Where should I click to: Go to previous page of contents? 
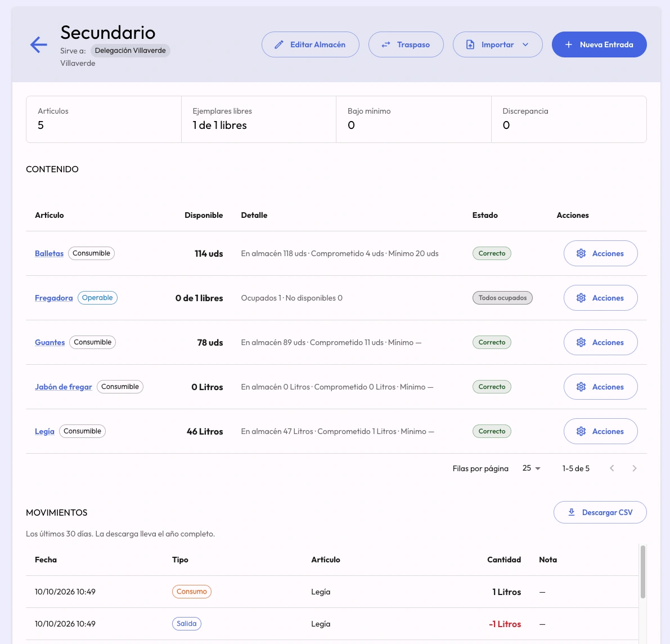[x=612, y=468]
